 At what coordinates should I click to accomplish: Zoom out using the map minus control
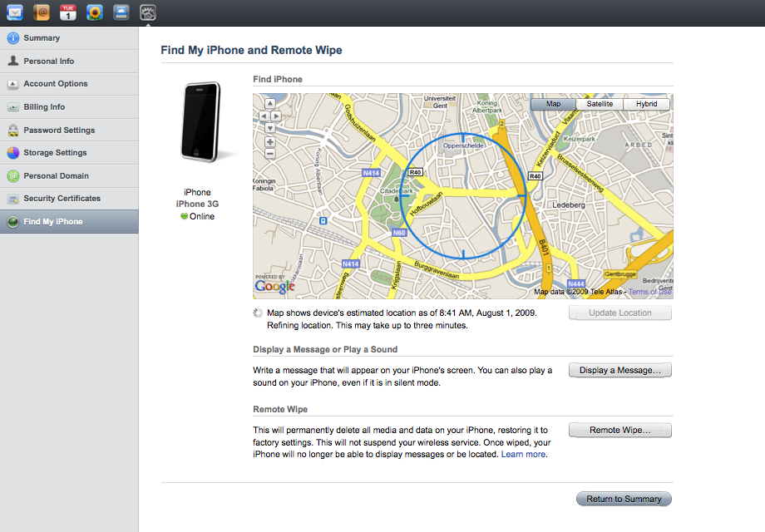click(x=270, y=153)
